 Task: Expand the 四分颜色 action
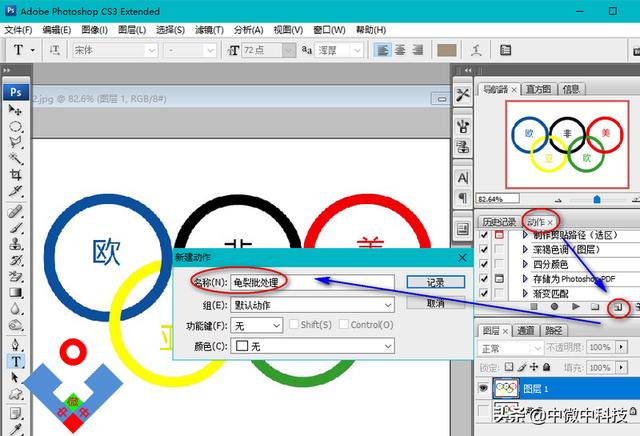[x=525, y=264]
